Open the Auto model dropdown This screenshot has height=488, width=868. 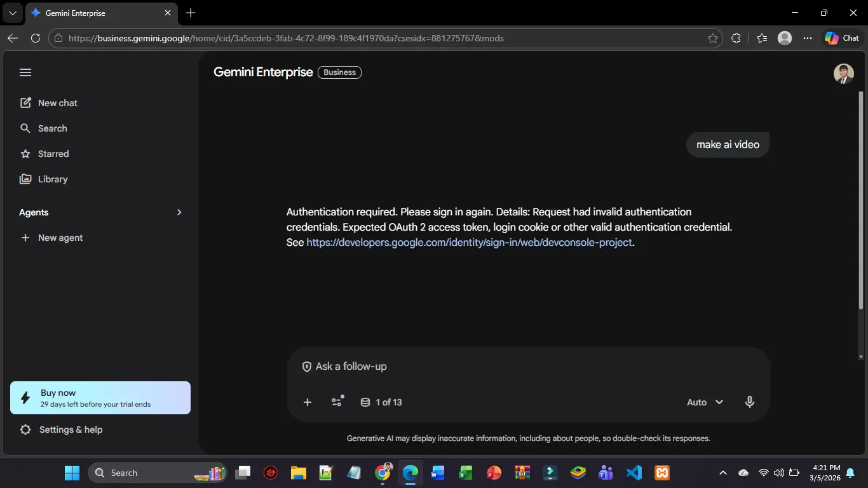[x=705, y=402]
